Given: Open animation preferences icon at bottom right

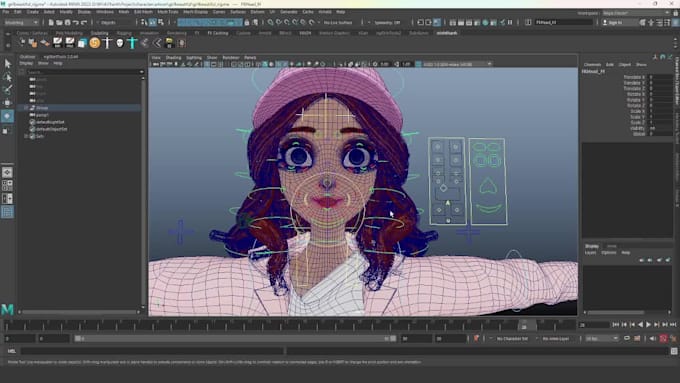Looking at the screenshot, I should 673,338.
